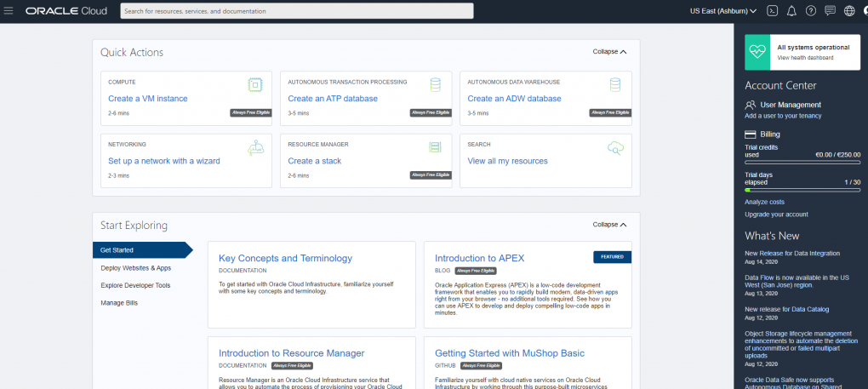Click Analyze costs link
Image resolution: width=868 pixels, height=389 pixels.
[x=764, y=202]
